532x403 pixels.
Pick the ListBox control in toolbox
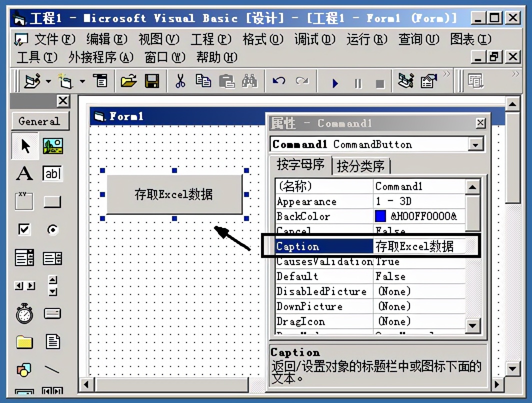[51, 258]
